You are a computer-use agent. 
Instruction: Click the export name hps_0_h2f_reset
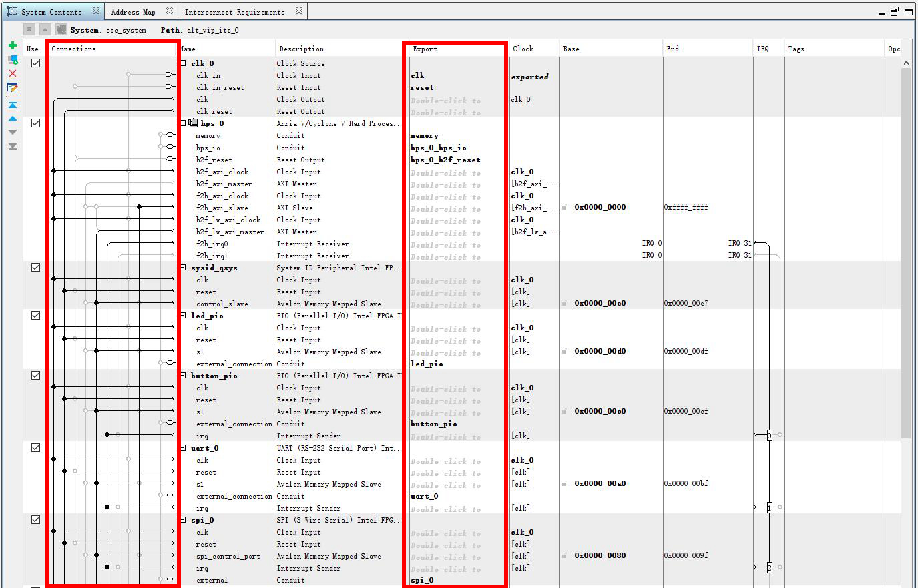(x=445, y=160)
